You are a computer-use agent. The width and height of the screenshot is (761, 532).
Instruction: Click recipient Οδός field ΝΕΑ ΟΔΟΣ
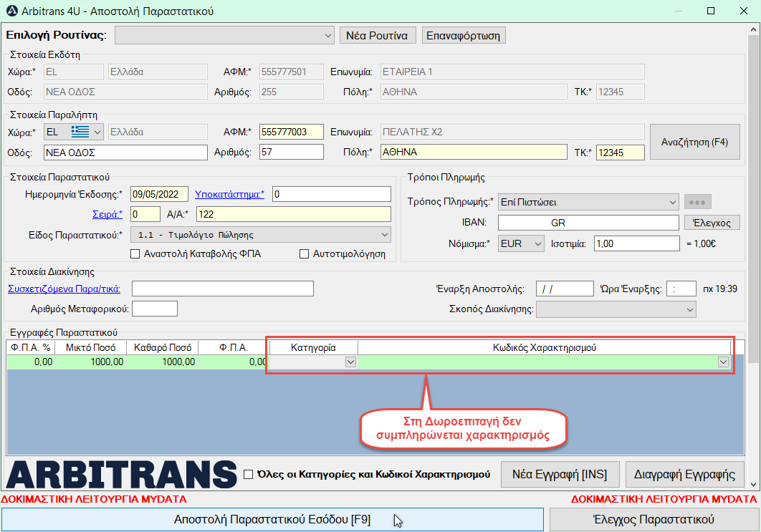(125, 153)
